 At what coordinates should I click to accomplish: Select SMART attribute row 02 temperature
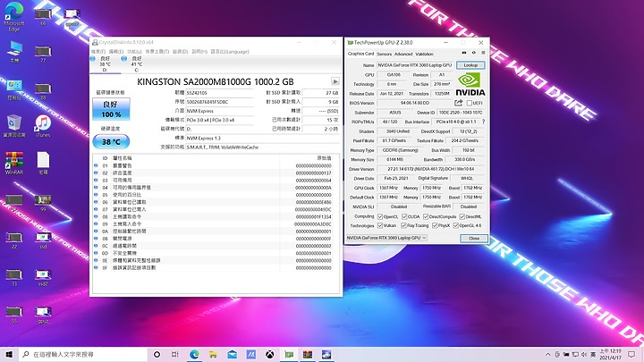214,173
